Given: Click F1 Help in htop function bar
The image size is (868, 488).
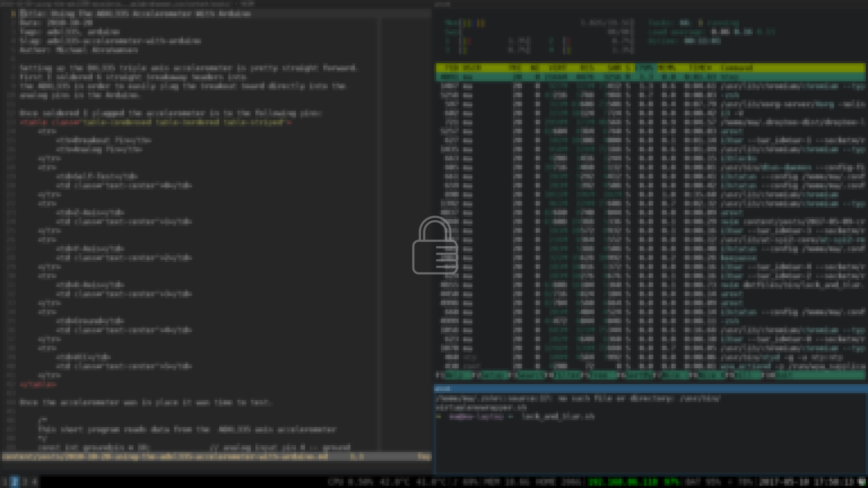Looking at the screenshot, I should tap(453, 375).
